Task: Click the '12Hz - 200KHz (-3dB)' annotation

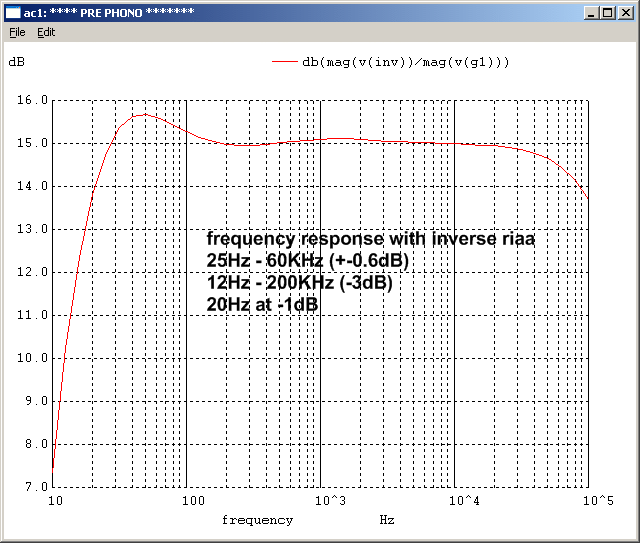Action: coord(299,283)
